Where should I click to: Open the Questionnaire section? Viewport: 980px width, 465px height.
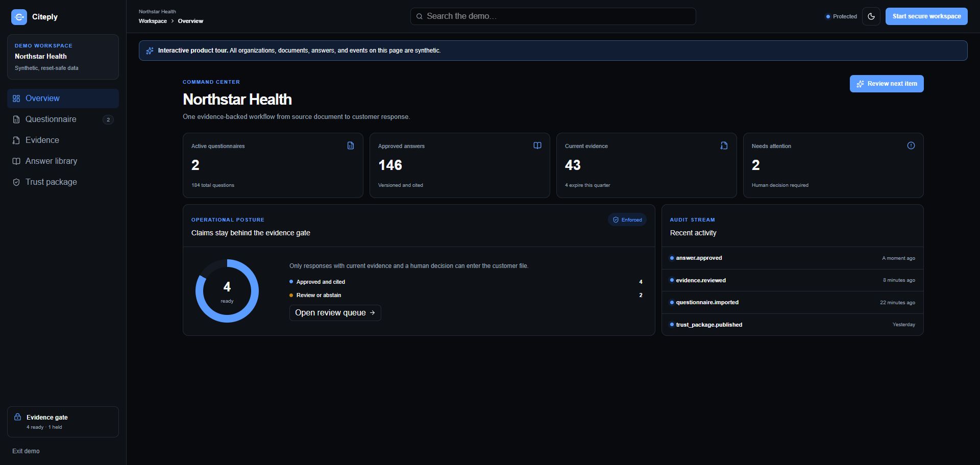(x=63, y=119)
